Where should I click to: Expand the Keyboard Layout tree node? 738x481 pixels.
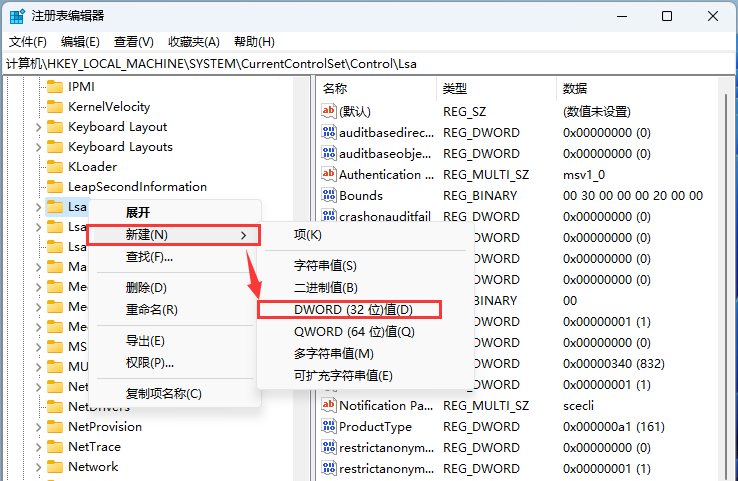coord(38,127)
